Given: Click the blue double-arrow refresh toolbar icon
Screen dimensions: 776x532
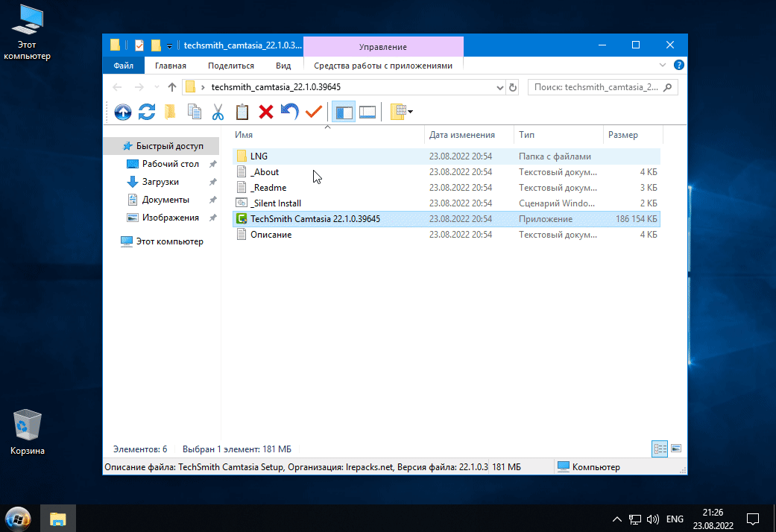Looking at the screenshot, I should pos(147,112).
